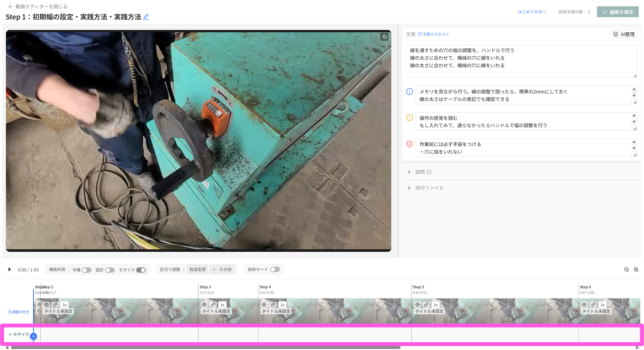
Task: Click the red shield safety note icon
Action: (x=409, y=144)
